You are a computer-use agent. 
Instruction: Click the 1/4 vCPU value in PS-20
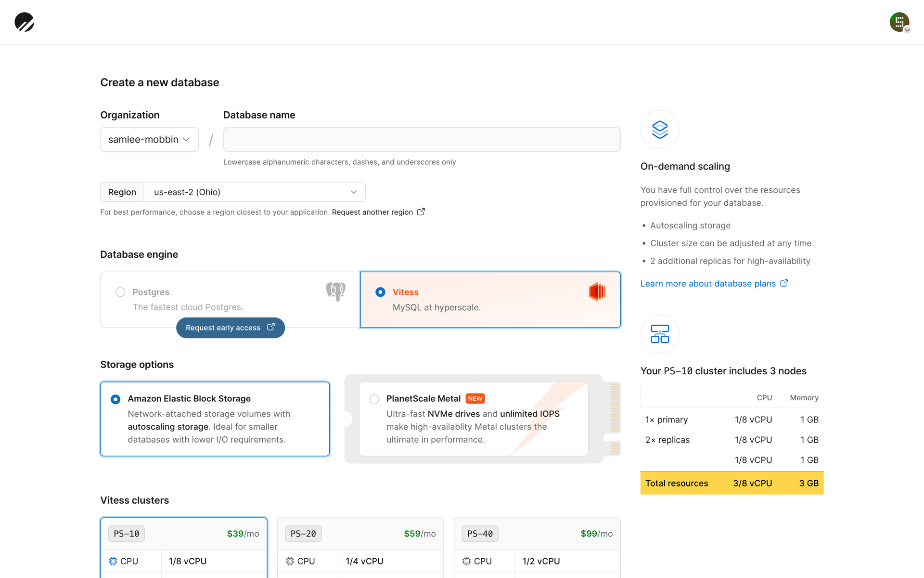click(364, 561)
